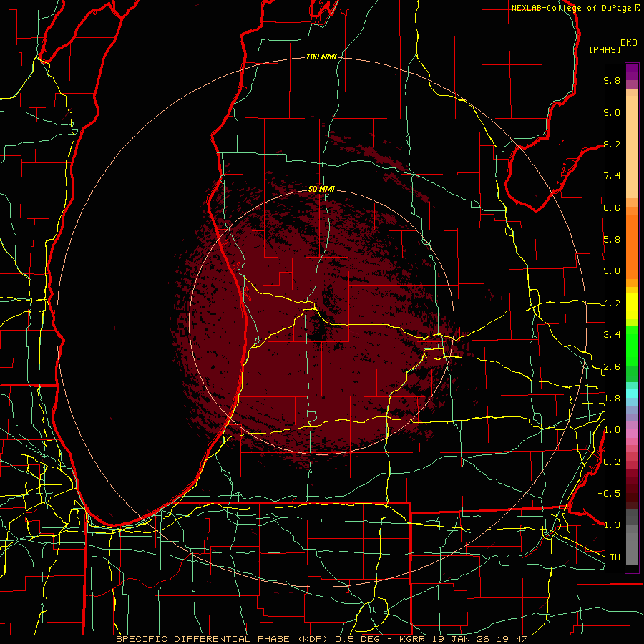Click the SPECIFIC DIFFERENTIAL PHASE (KDP) caption text
644x644 pixels.
pos(223,639)
